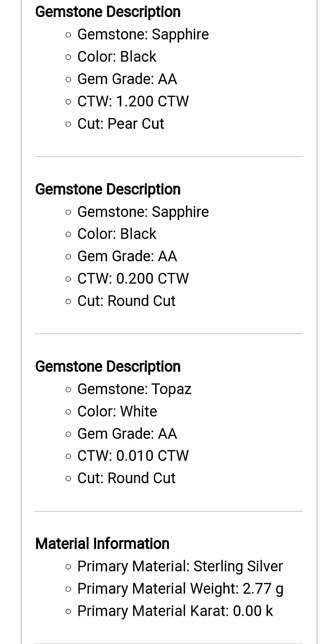Click the CTW: 0.010 CTW line
The width and height of the screenshot is (330, 644).
[133, 456]
